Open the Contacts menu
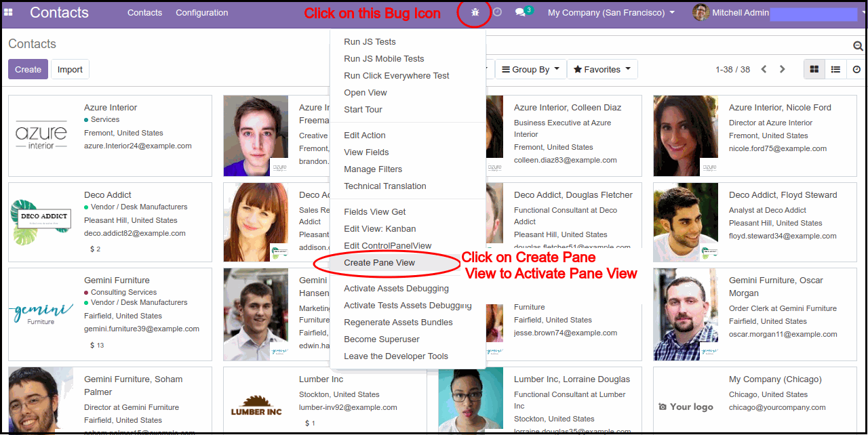Image resolution: width=868 pixels, height=435 pixels. tap(144, 12)
